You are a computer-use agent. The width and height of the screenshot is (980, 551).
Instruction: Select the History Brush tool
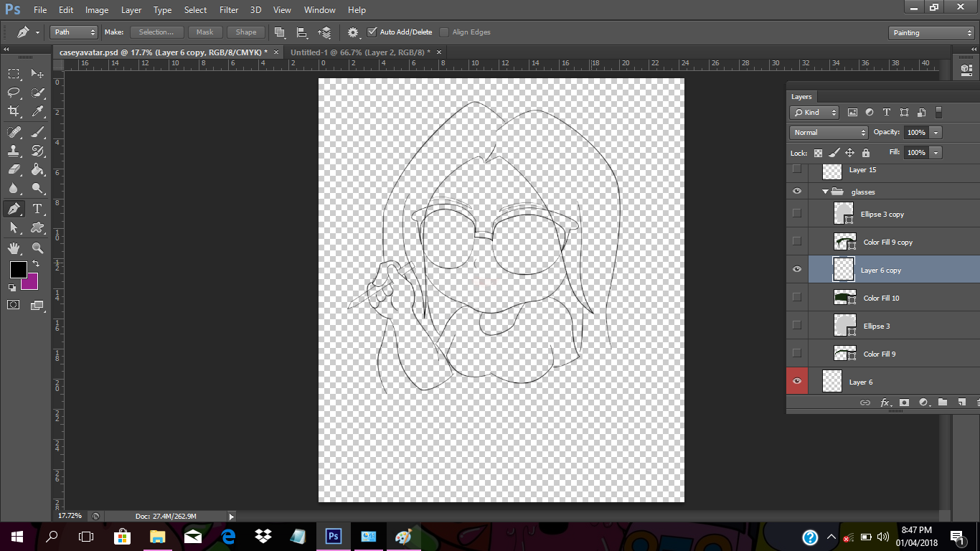(x=37, y=151)
